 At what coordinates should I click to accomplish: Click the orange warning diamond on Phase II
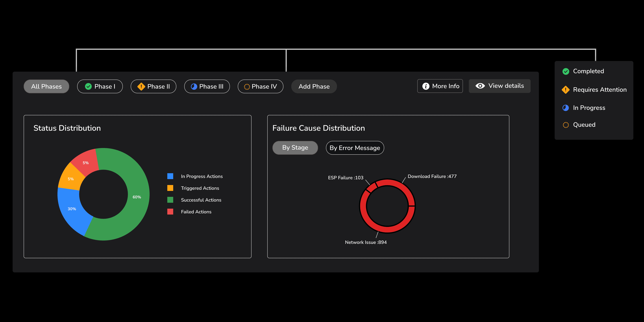141,86
